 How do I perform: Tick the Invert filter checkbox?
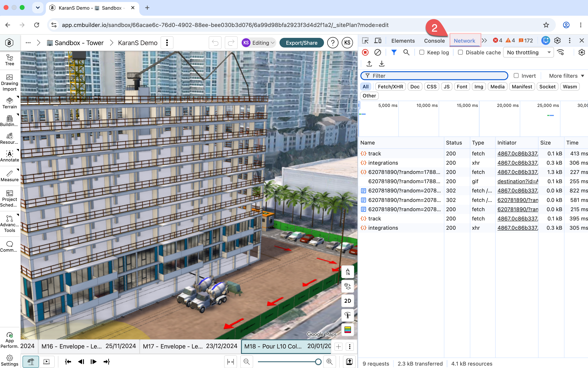point(516,76)
